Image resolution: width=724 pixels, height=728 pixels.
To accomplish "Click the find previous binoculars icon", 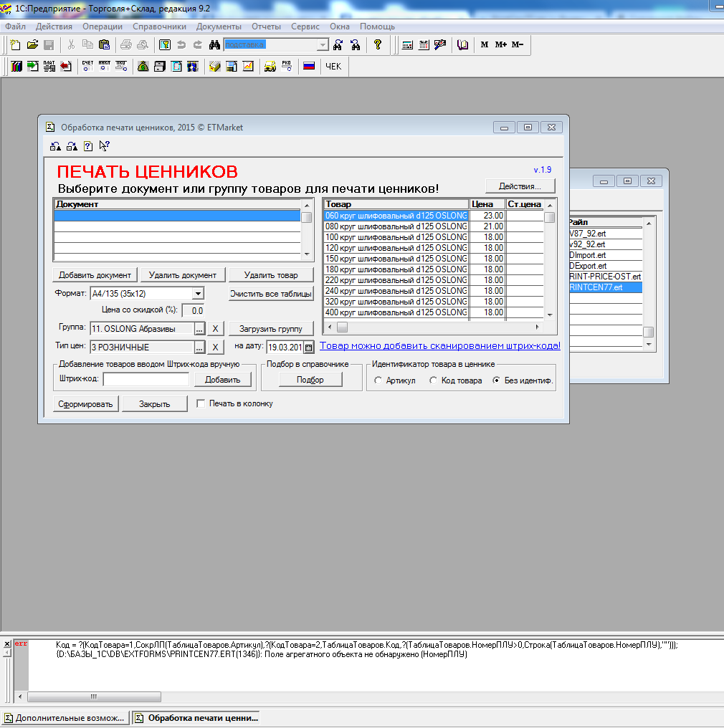I will point(356,44).
